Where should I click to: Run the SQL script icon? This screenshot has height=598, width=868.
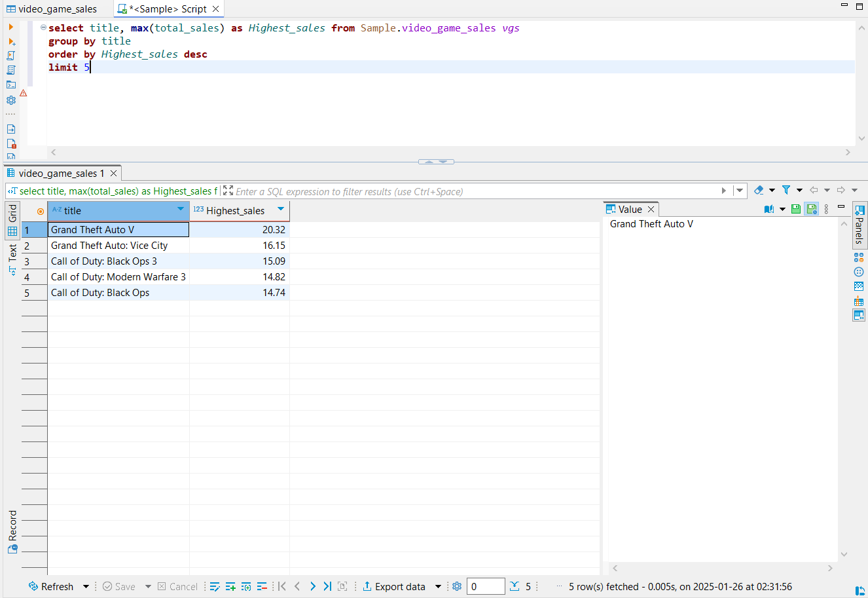click(11, 56)
